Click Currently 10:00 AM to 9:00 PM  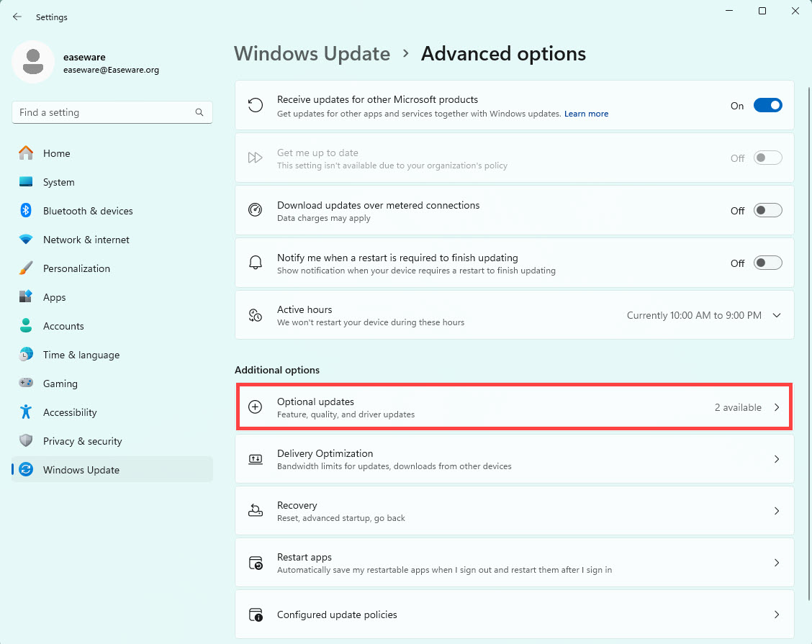pos(694,315)
